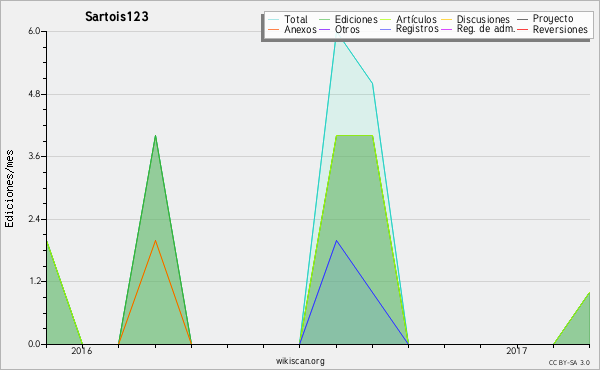Screen dimensions: 600x370
Task: Click the Artículos legend label
Action: [416, 19]
